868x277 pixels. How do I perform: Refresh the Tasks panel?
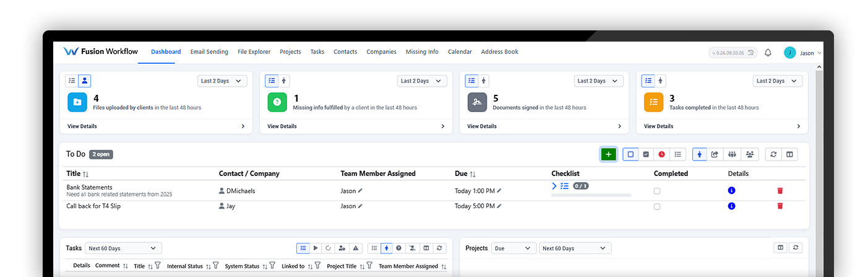pyautogui.click(x=439, y=248)
